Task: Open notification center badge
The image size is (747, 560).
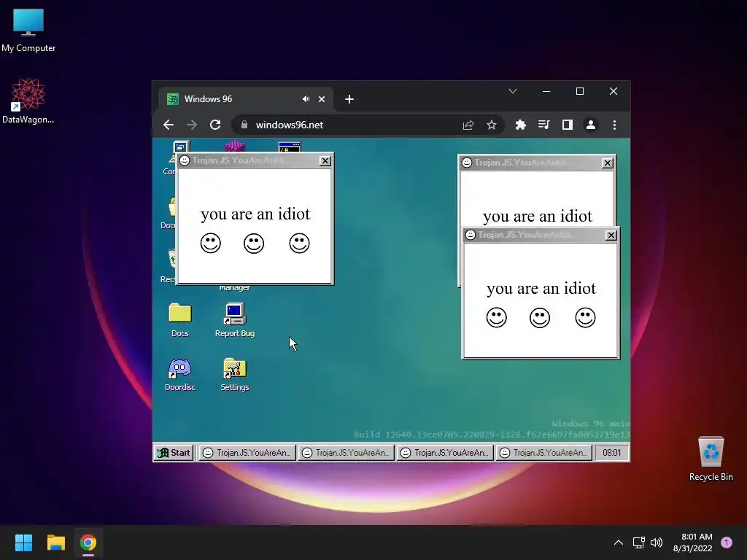Action: click(727, 542)
